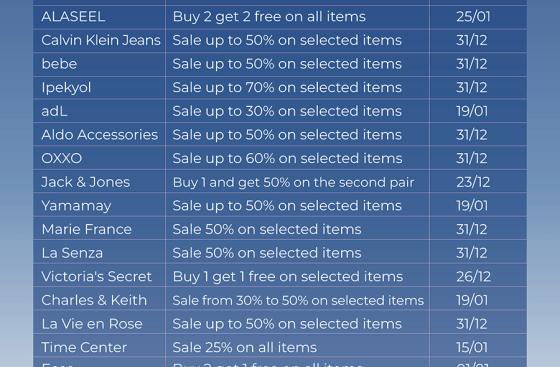This screenshot has height=367, width=560.
Task: Click the ALASEEL 25/01 end date
Action: (473, 17)
